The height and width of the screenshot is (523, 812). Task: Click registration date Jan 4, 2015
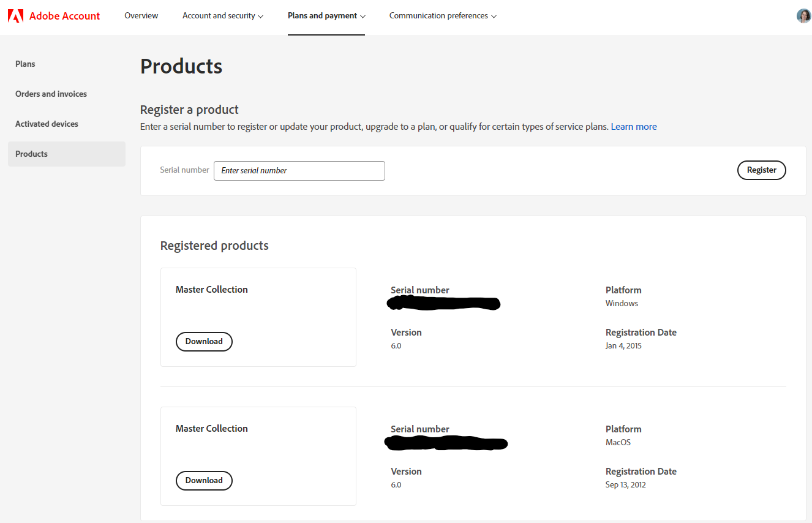coord(623,346)
